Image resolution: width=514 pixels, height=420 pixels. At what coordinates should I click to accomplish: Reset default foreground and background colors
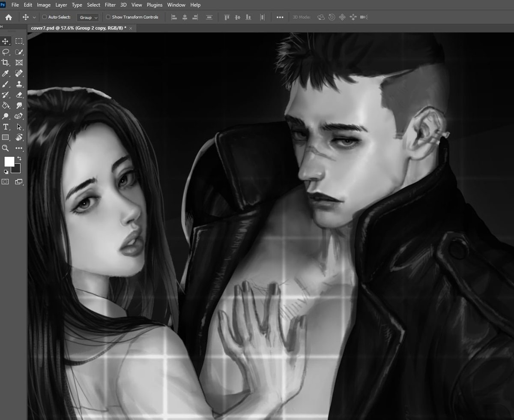coord(6,172)
